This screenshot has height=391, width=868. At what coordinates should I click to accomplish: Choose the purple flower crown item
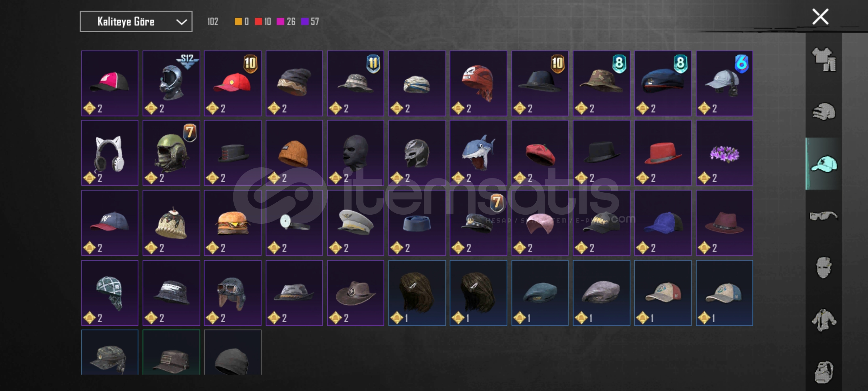coord(724,153)
